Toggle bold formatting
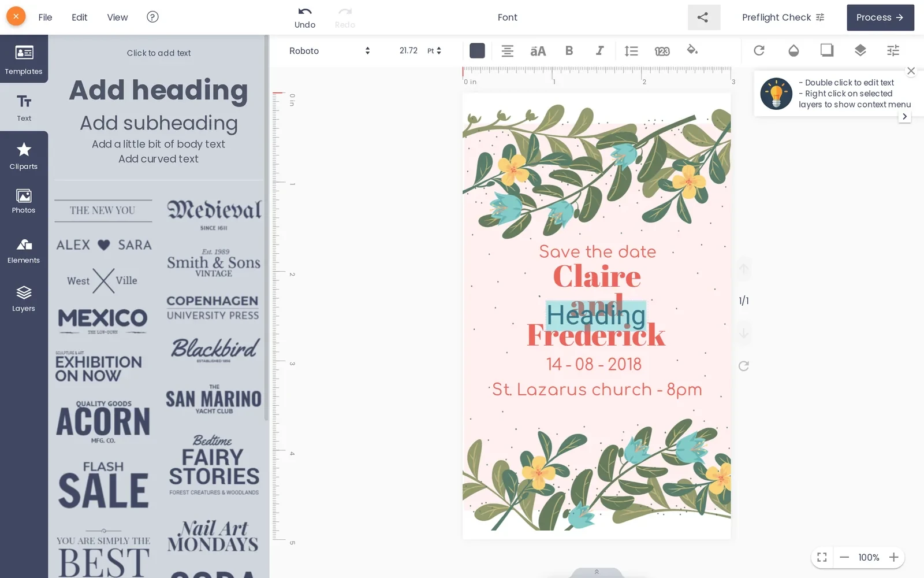 pyautogui.click(x=569, y=51)
